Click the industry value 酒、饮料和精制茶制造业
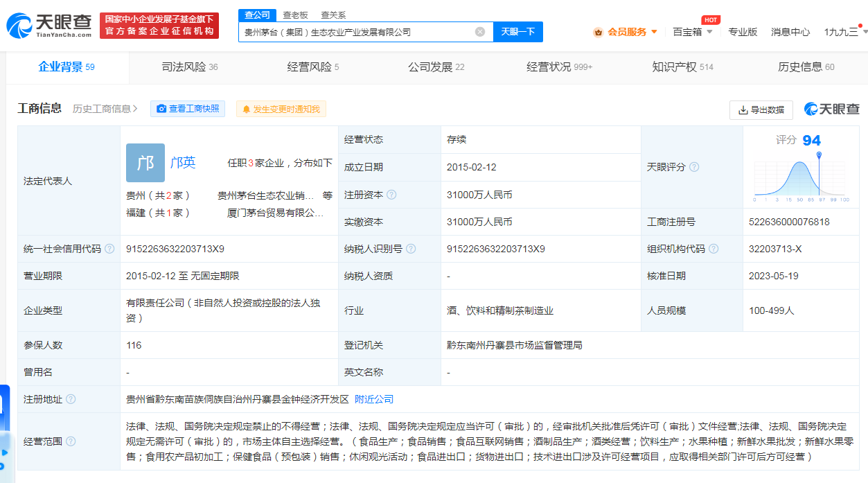 [500, 310]
